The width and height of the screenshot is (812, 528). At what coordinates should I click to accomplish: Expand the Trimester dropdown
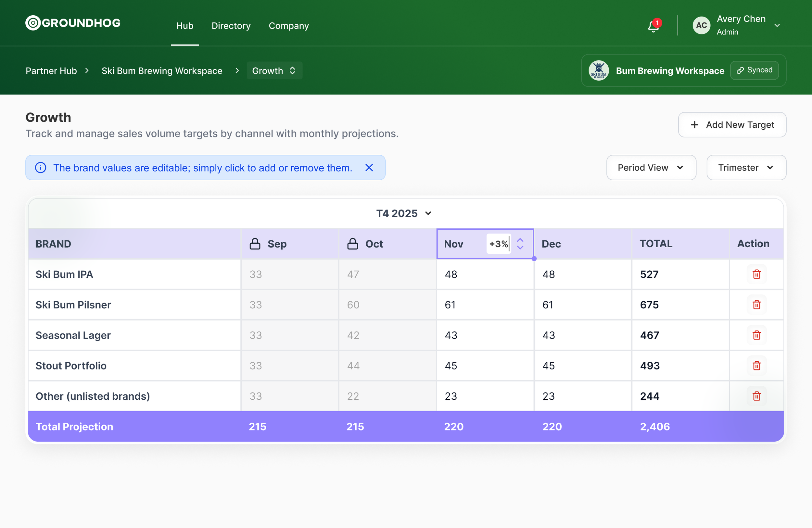pyautogui.click(x=746, y=168)
